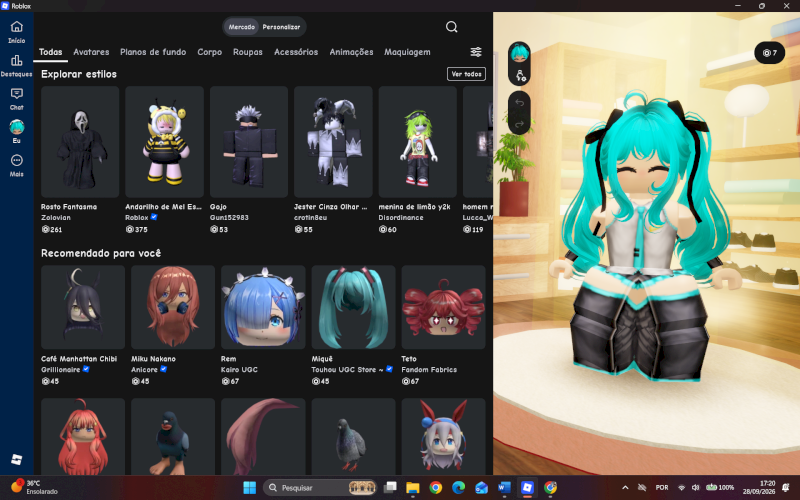Open Microsoft Edge from the taskbar

point(458,488)
